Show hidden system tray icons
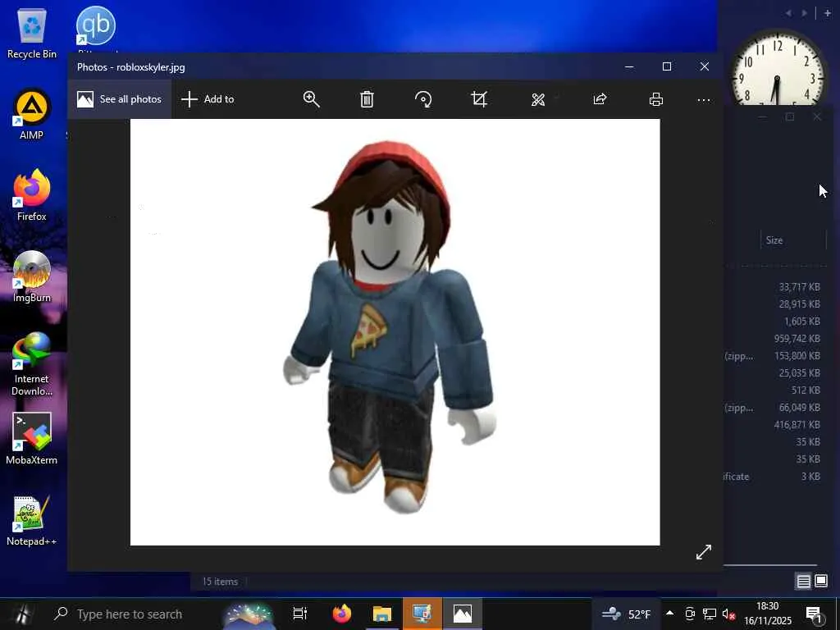Image resolution: width=840 pixels, height=630 pixels. [669, 614]
